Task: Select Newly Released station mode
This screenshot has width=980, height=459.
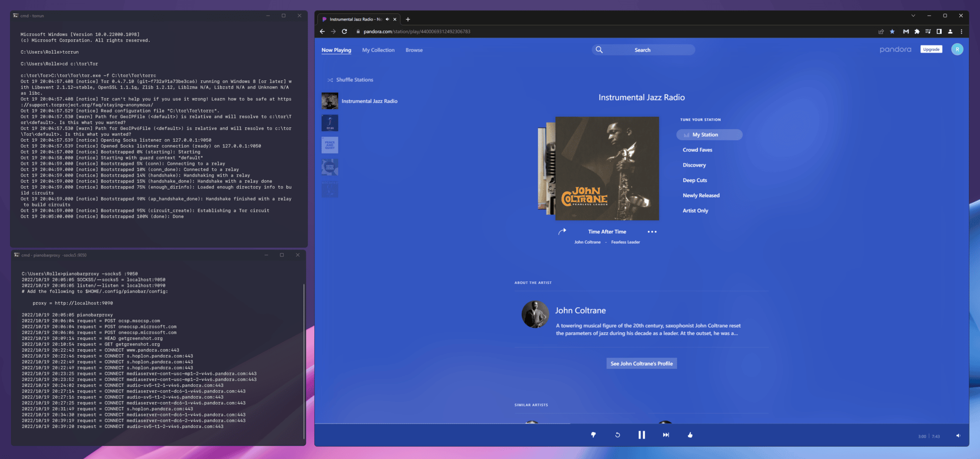Action: (x=701, y=195)
